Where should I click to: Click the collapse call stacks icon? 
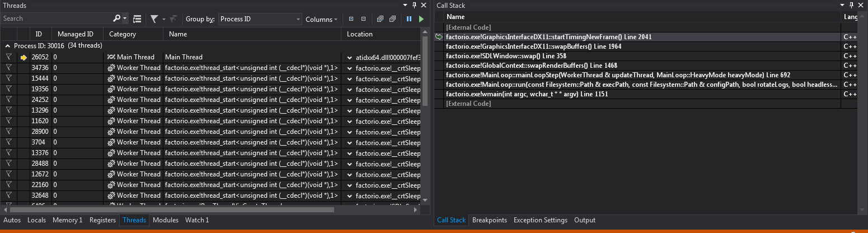pyautogui.click(x=393, y=18)
